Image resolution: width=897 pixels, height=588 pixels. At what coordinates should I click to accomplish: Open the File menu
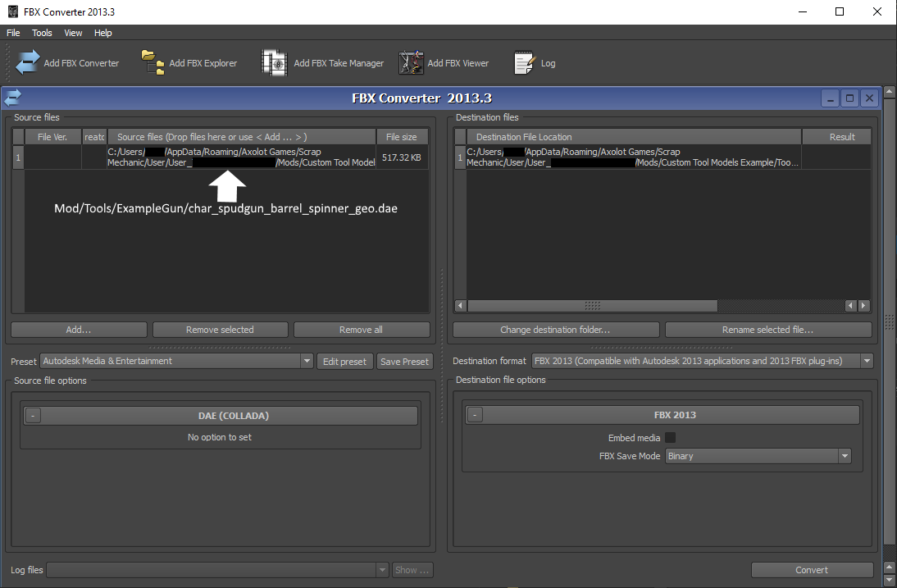tap(13, 33)
